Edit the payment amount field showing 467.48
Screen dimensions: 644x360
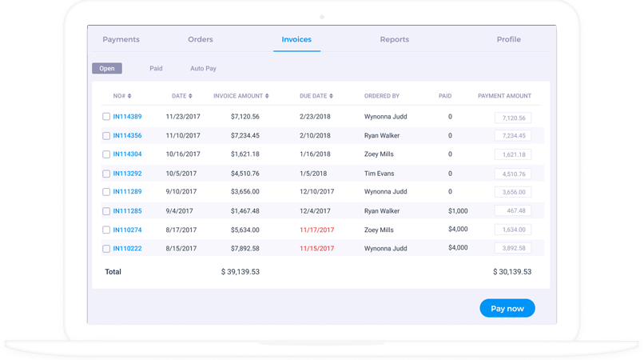point(513,211)
